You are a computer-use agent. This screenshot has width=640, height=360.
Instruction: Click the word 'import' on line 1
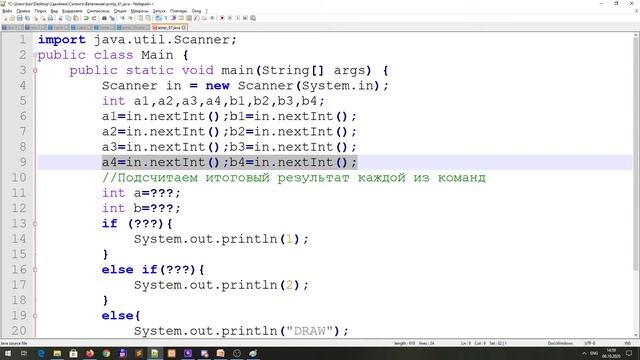62,40
